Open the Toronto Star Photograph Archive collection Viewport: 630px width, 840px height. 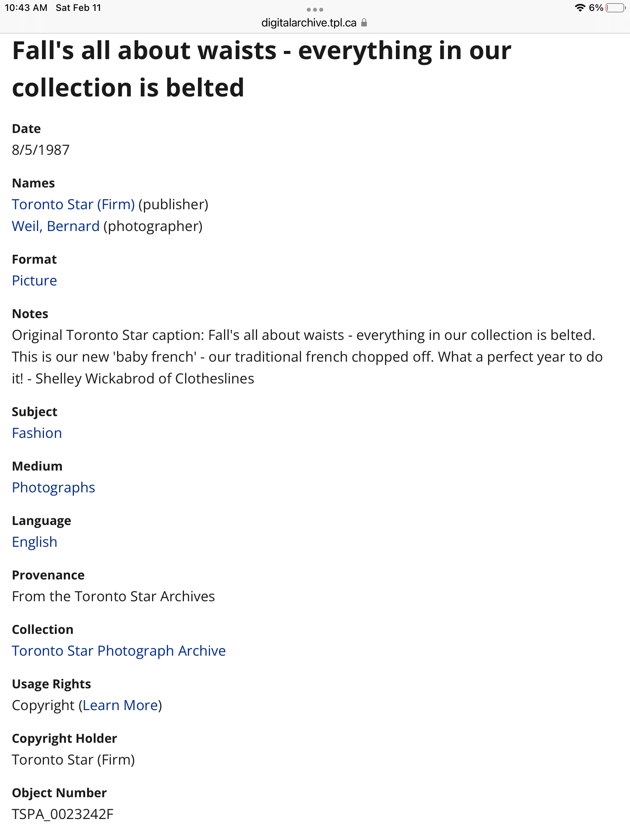119,651
